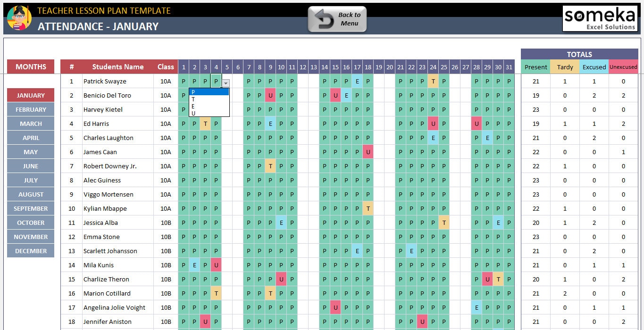Click the TOTALS panel header

point(579,54)
